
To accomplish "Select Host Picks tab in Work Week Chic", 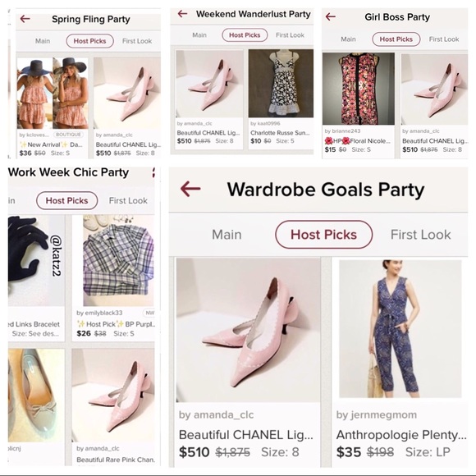I will [66, 201].
